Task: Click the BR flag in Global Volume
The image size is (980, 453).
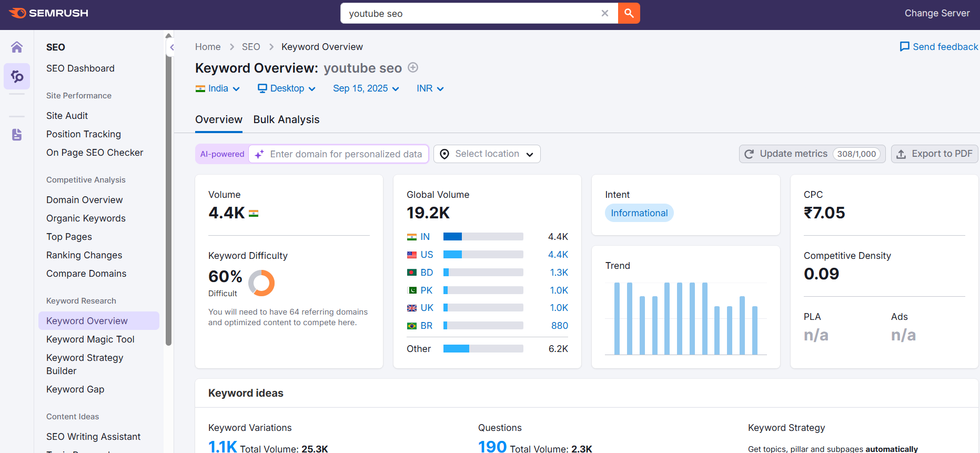Action: coord(412,326)
